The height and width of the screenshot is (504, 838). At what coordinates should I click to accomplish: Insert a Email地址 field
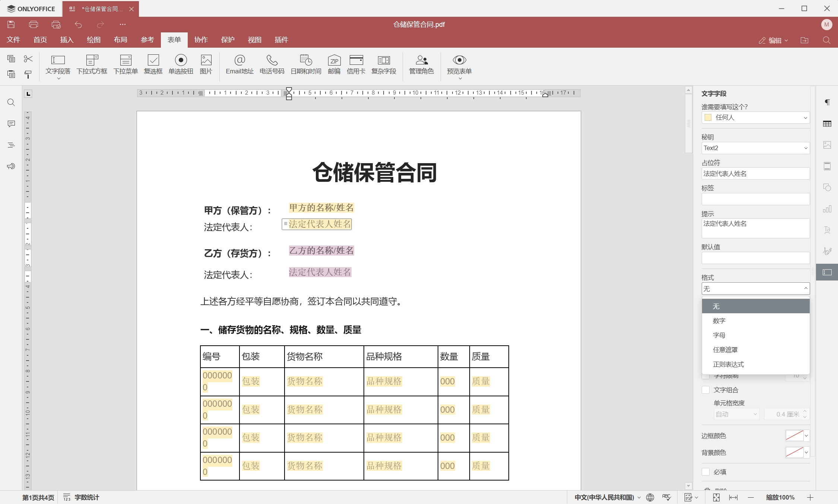pos(239,64)
